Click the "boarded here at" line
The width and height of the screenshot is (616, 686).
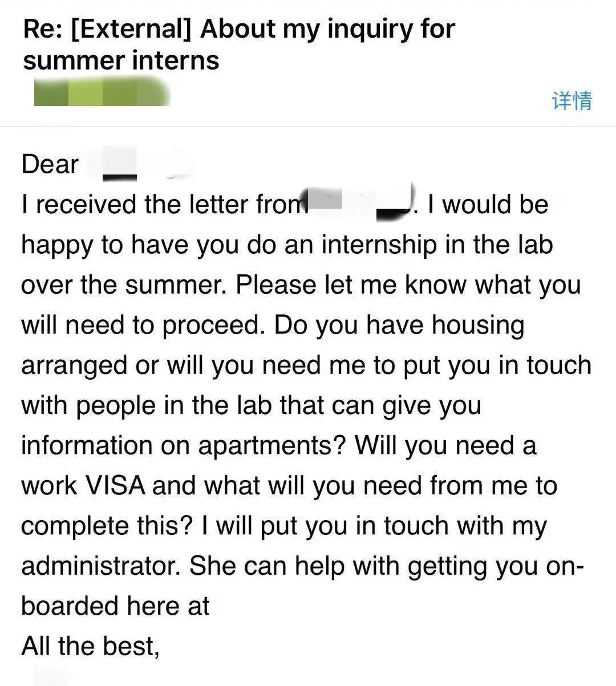coord(115,606)
